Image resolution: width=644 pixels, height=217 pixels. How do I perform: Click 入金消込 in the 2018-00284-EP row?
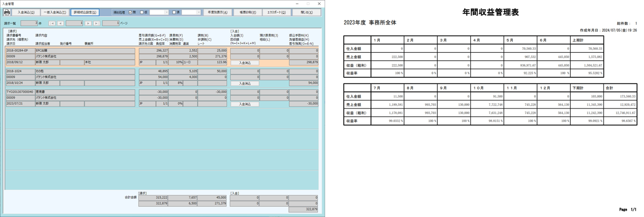pyautogui.click(x=245, y=63)
